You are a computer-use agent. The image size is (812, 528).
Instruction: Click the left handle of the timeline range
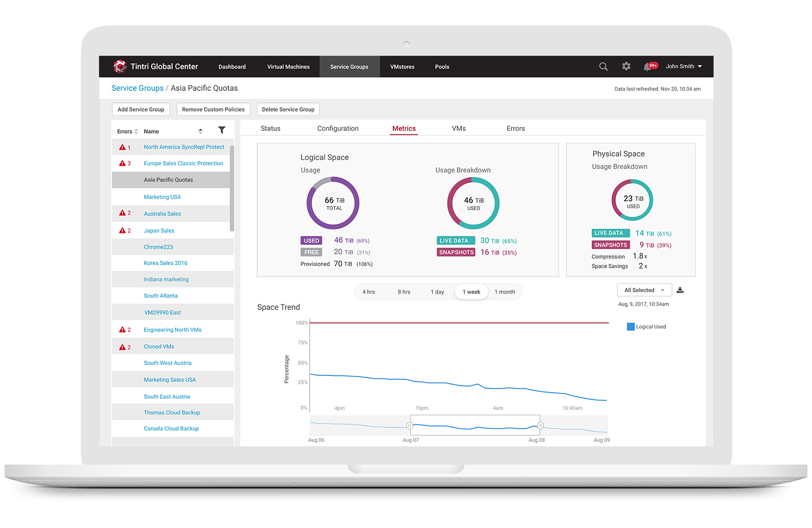coord(410,426)
